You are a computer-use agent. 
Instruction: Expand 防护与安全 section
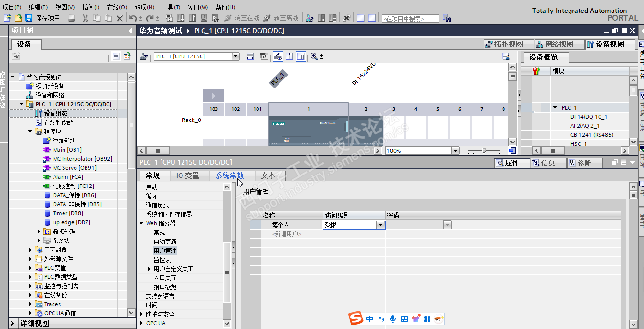tap(142, 314)
